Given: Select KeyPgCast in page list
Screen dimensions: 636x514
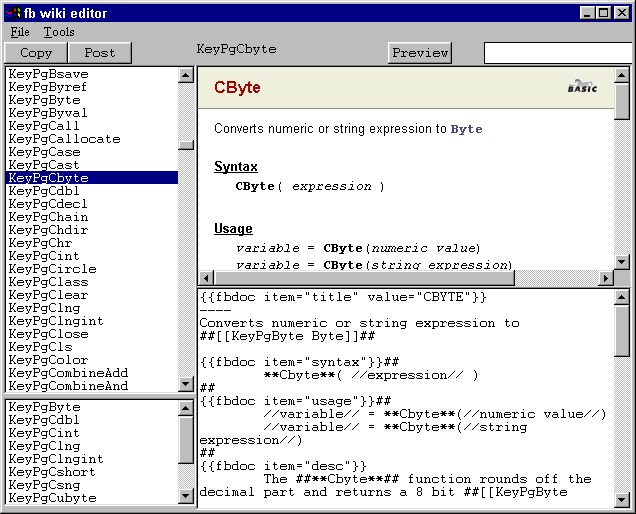Looking at the screenshot, I should pyautogui.click(x=92, y=165).
